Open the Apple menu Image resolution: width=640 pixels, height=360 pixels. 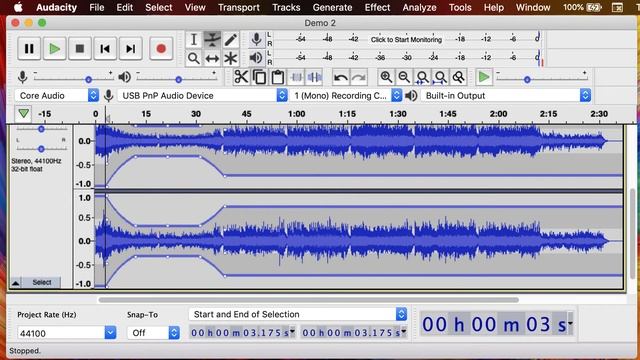(18, 7)
